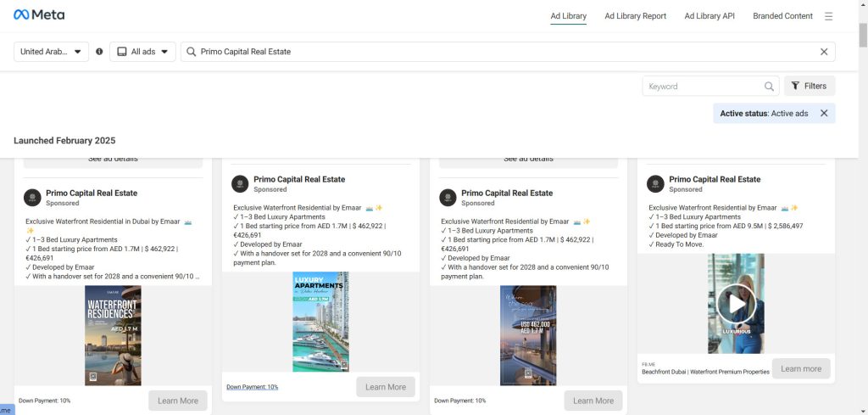Image resolution: width=868 pixels, height=415 pixels.
Task: Click the Keyword search magnifier icon
Action: tap(769, 86)
